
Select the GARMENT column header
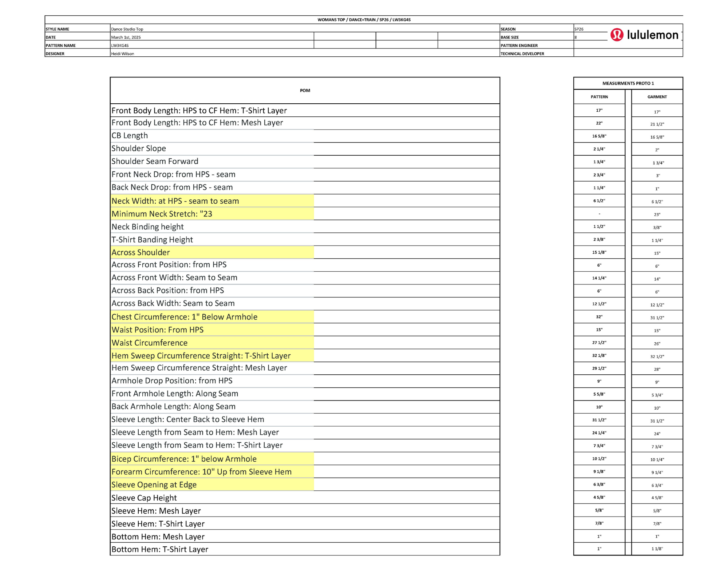pos(657,97)
